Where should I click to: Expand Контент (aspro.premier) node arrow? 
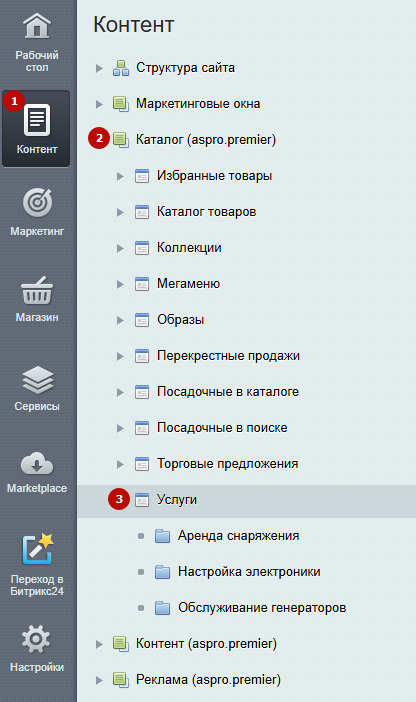pos(99,644)
